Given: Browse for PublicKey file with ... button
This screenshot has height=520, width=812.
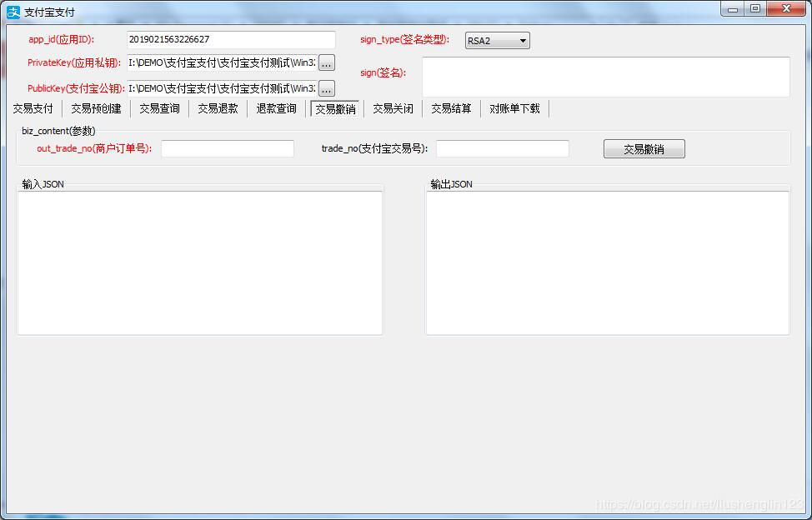Looking at the screenshot, I should [326, 88].
